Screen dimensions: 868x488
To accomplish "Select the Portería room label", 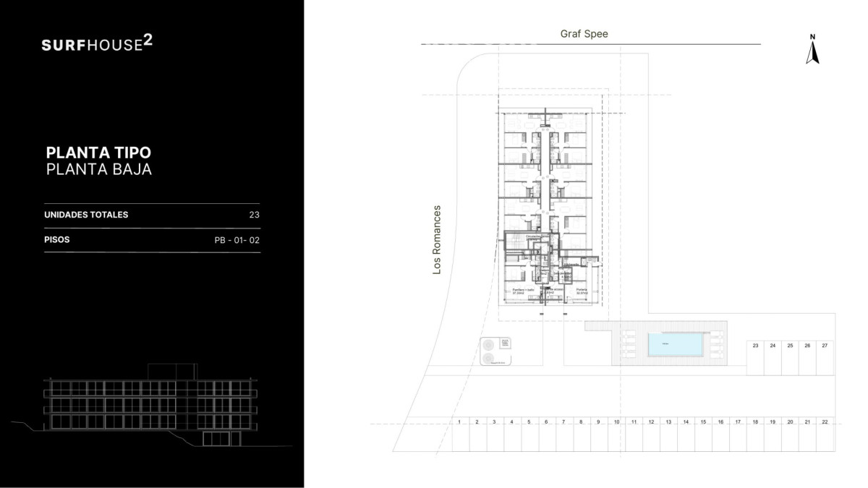I will coord(581,291).
